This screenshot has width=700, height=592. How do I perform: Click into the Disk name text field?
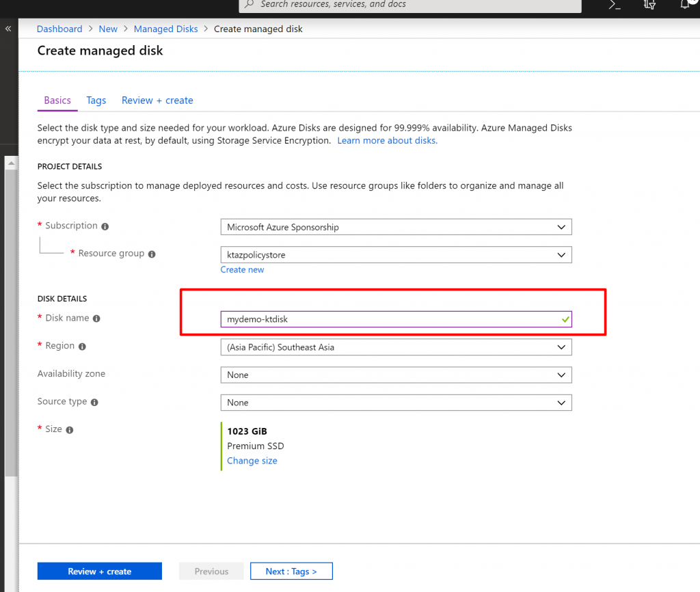(390, 319)
